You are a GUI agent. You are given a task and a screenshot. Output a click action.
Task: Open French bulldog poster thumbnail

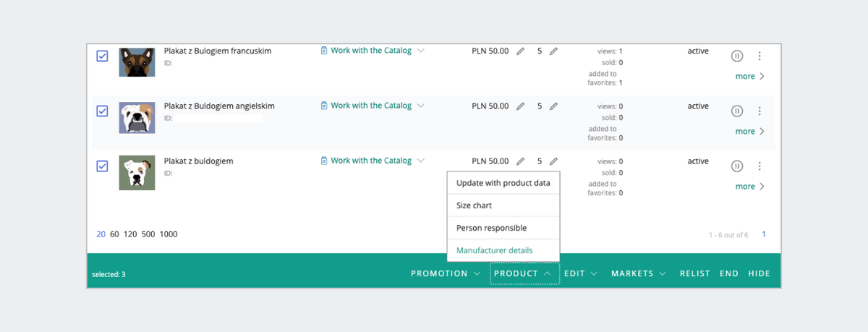pos(137,62)
